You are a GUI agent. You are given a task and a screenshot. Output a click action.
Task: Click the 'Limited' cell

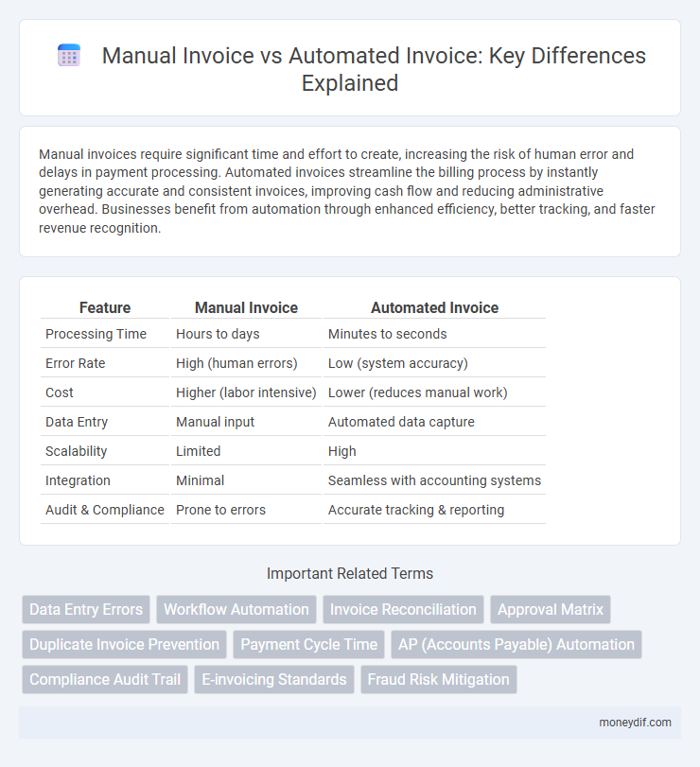pyautogui.click(x=246, y=451)
